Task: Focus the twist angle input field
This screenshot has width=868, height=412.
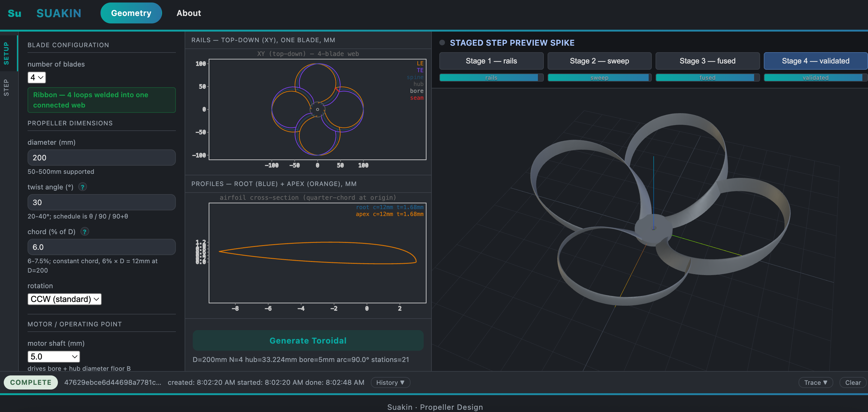Action: click(101, 202)
